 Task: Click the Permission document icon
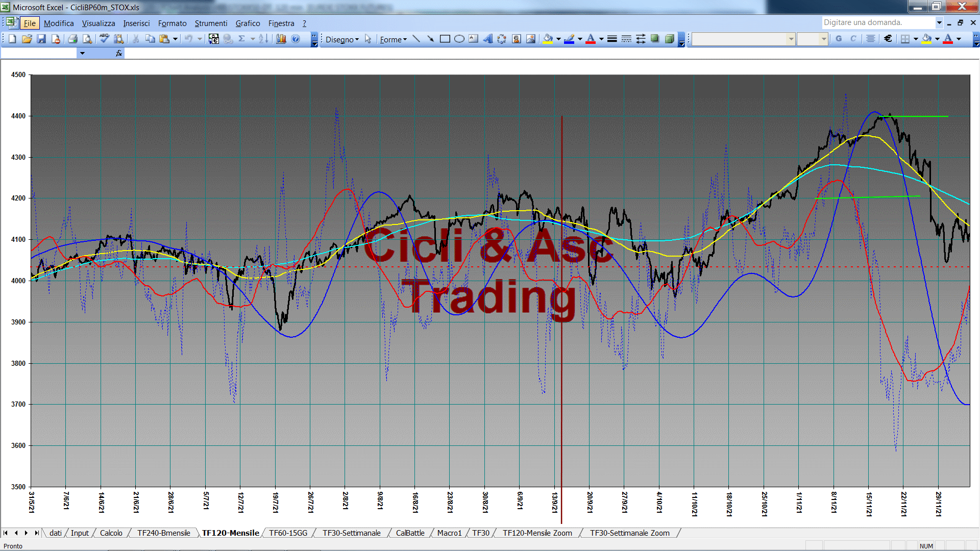[x=56, y=39]
